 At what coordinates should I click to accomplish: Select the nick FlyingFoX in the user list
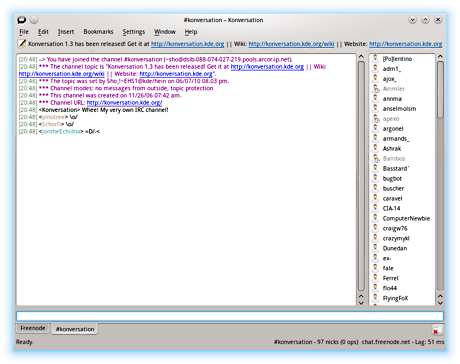point(395,298)
